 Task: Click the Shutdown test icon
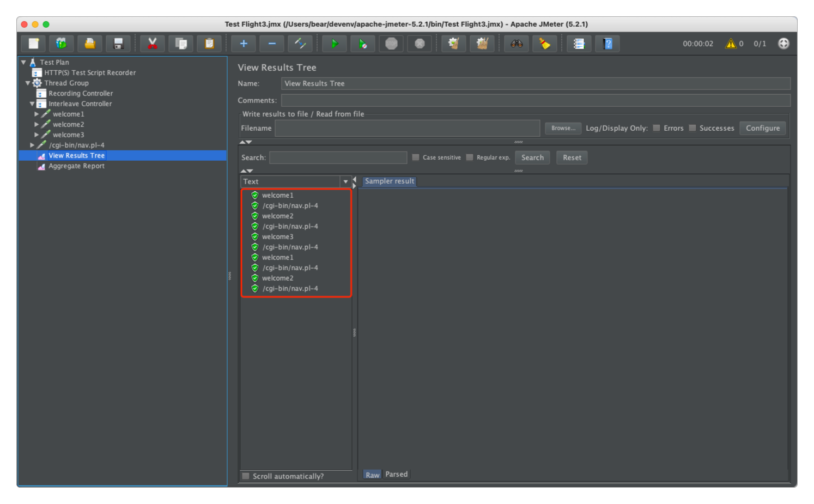pyautogui.click(x=420, y=44)
